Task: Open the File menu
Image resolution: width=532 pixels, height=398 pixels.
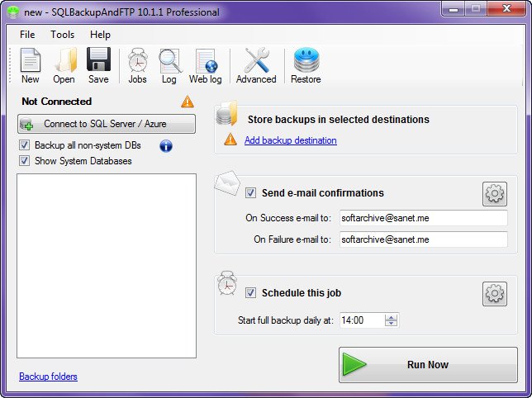Action: [27, 35]
